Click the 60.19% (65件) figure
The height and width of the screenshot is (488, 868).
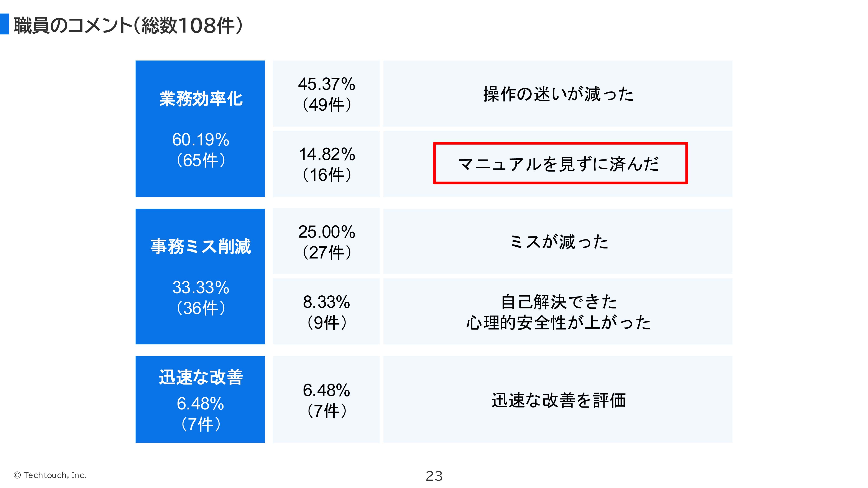tap(201, 149)
